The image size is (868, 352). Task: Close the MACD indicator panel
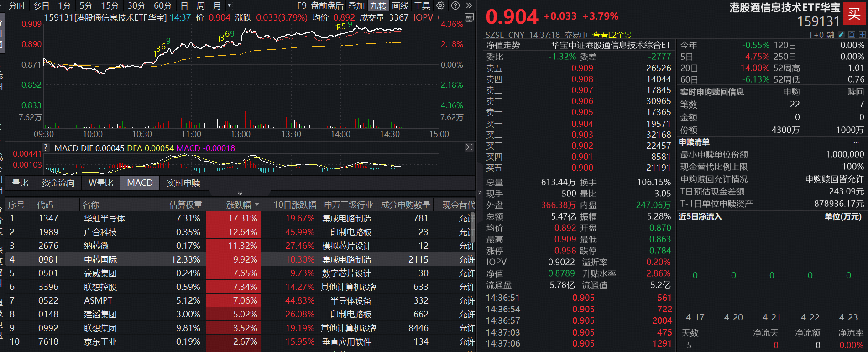coord(469,147)
